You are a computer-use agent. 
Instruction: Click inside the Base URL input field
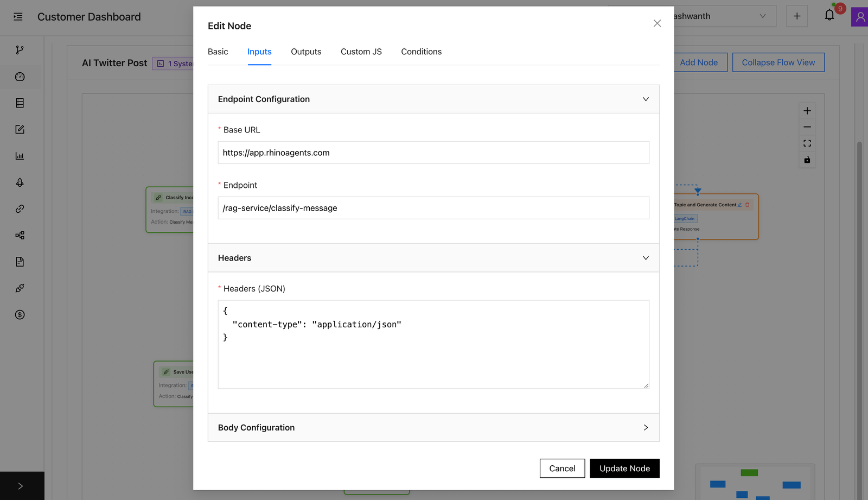tap(433, 153)
